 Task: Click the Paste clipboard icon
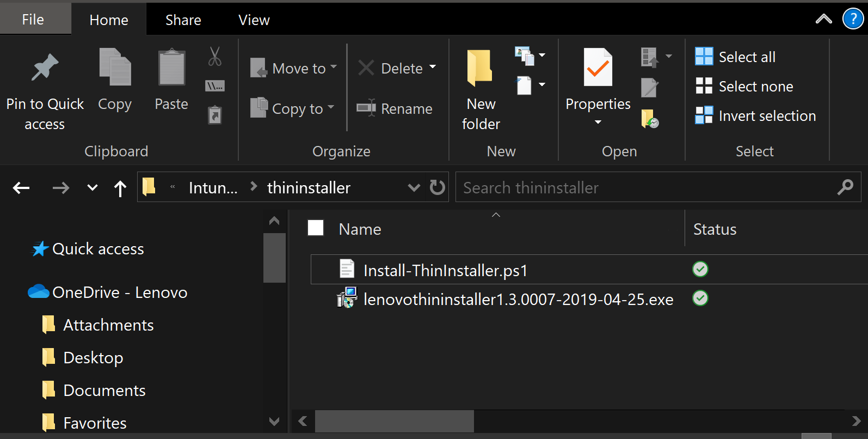pyautogui.click(x=171, y=68)
